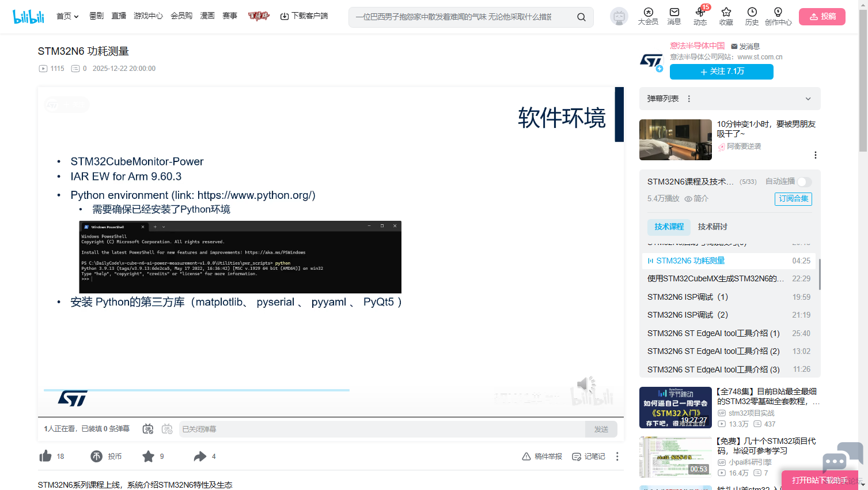Click the search magnifier icon
The image size is (868, 490).
581,17
